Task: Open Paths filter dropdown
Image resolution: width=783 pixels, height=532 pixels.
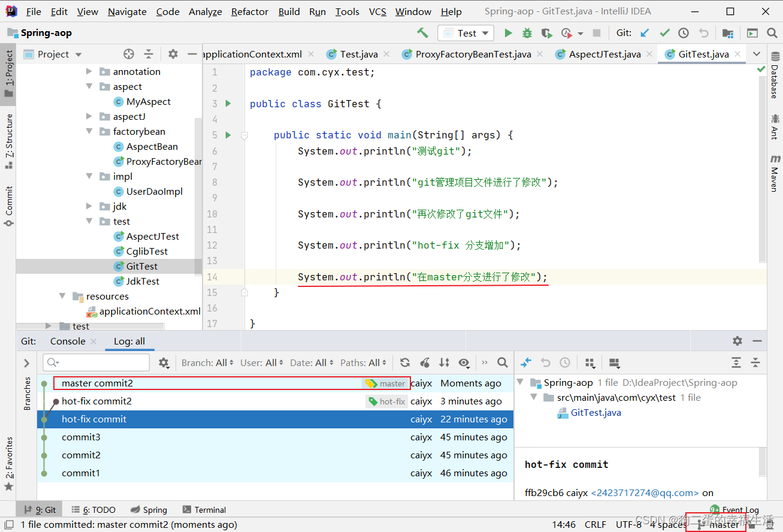Action: [x=364, y=362]
